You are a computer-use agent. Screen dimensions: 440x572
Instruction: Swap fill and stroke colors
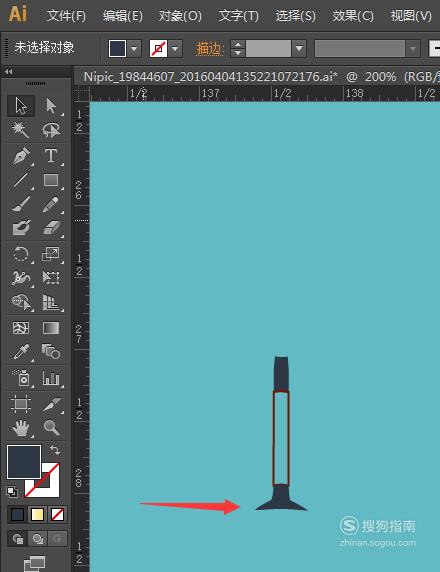(x=55, y=450)
